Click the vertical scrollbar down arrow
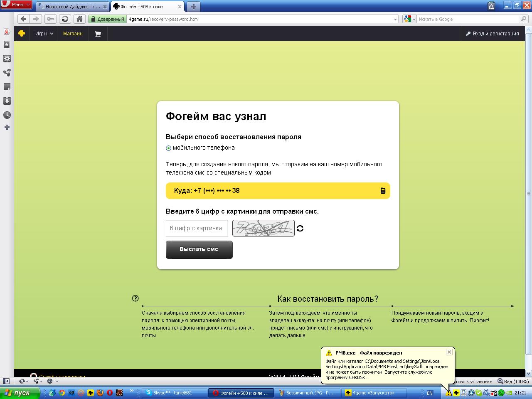Image resolution: width=532 pixels, height=399 pixels. coord(529,373)
